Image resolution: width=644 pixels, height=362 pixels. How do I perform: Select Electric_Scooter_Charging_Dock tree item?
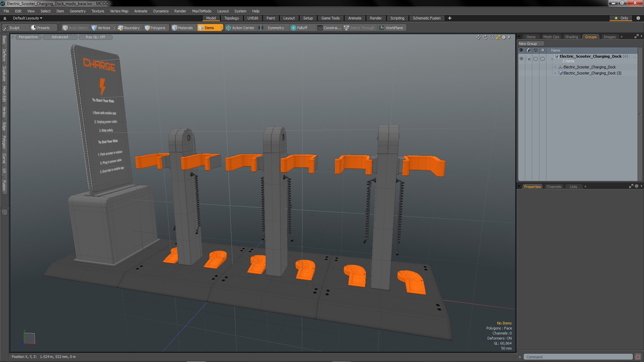point(589,67)
